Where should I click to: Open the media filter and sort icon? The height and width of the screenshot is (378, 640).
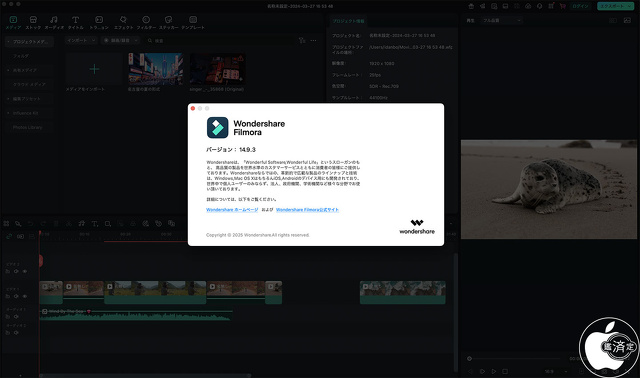(x=302, y=40)
